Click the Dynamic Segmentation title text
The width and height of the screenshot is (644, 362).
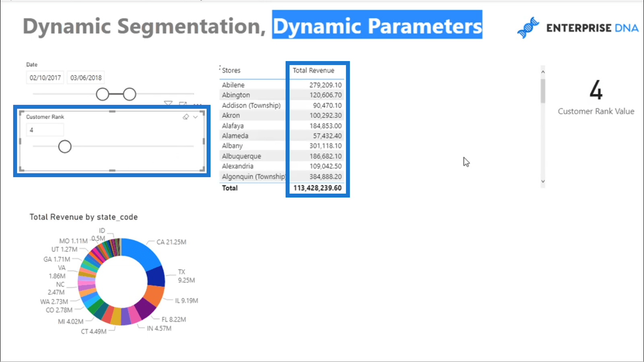[x=144, y=27]
